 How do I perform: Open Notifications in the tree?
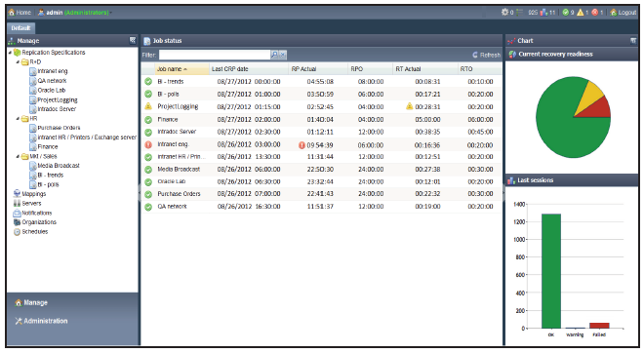(x=36, y=213)
